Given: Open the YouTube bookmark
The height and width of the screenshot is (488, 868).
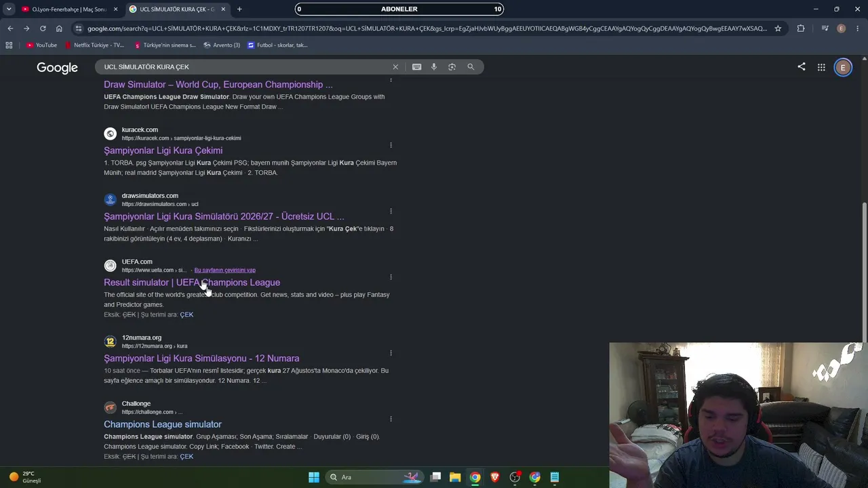Looking at the screenshot, I should pyautogui.click(x=41, y=45).
